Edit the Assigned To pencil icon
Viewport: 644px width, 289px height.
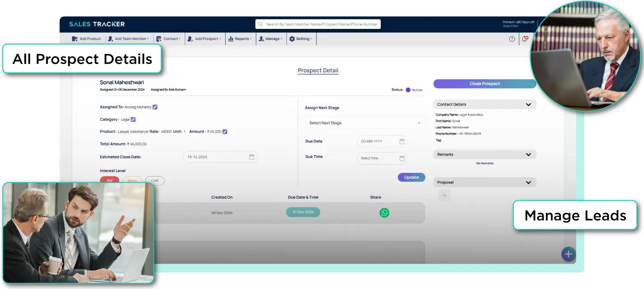(x=155, y=107)
